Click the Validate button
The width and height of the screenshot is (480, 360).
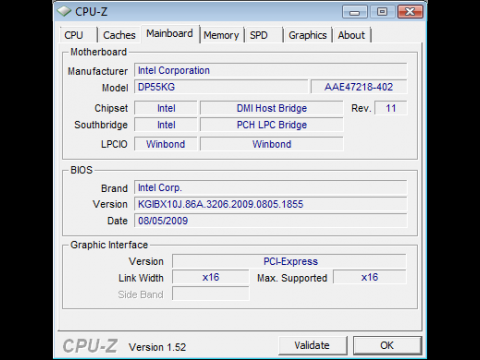click(312, 345)
